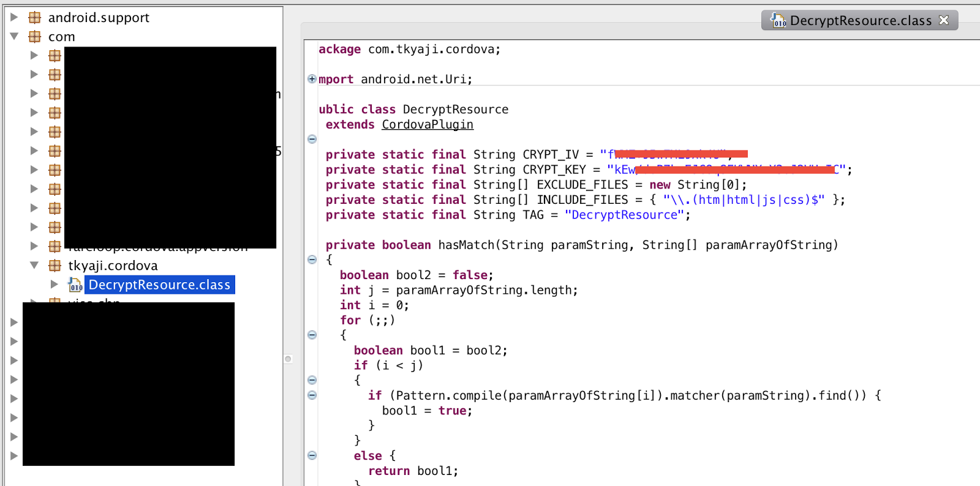
Task: Collapse the 'if (i < j)' block fold
Action: [312, 380]
